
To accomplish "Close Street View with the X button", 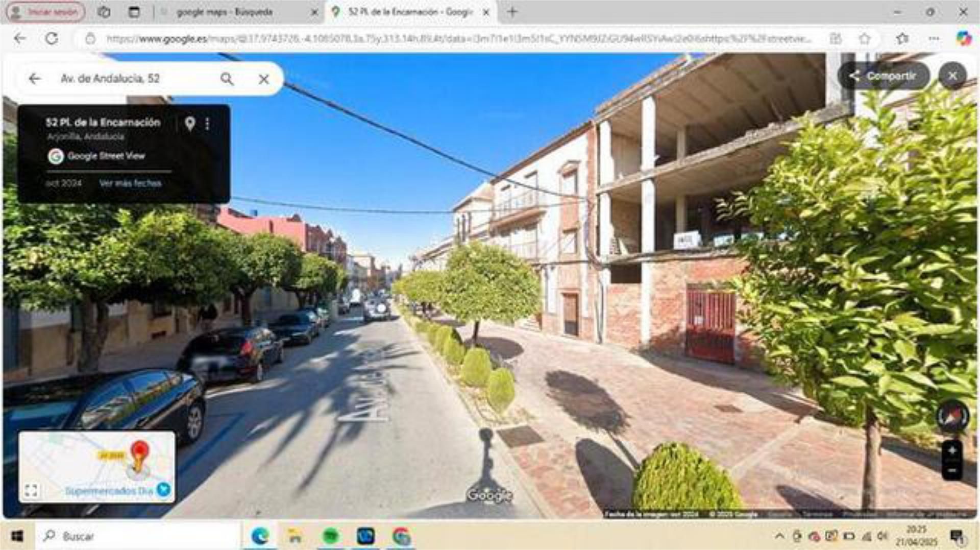I will click(x=952, y=76).
